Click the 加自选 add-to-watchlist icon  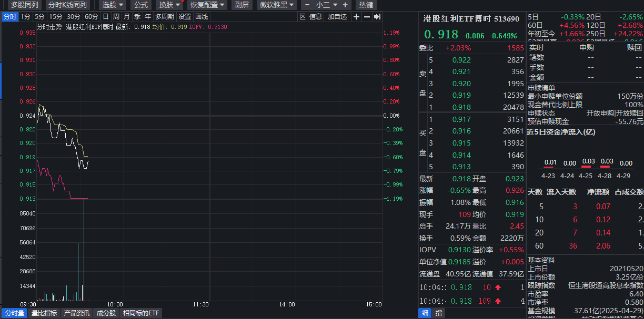pos(337,16)
